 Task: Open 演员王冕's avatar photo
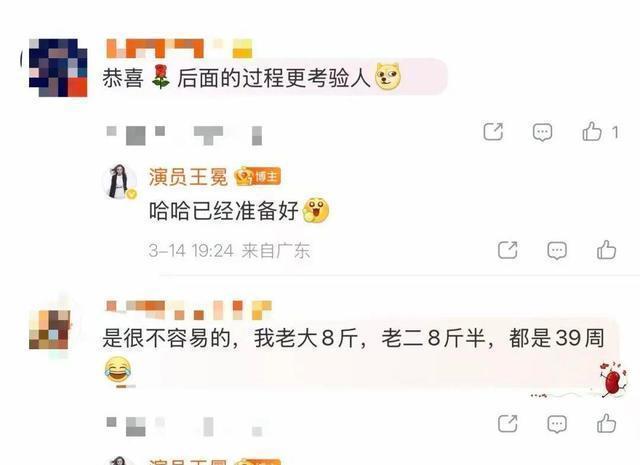pyautogui.click(x=120, y=182)
